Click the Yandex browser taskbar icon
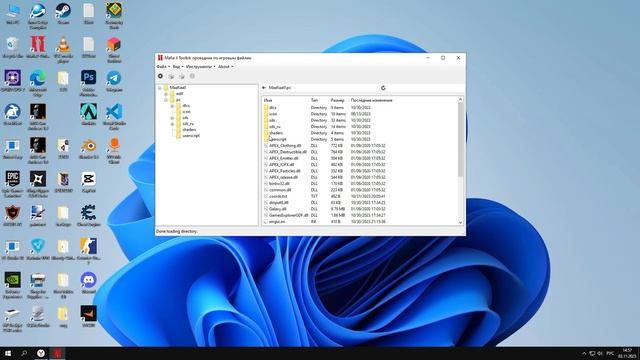This screenshot has width=640, height=360. click(41, 353)
